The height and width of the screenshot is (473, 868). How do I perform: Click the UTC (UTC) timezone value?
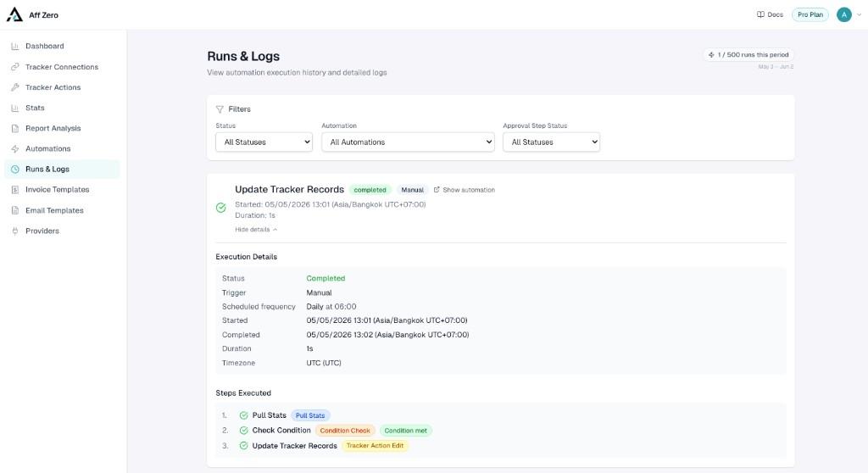324,363
